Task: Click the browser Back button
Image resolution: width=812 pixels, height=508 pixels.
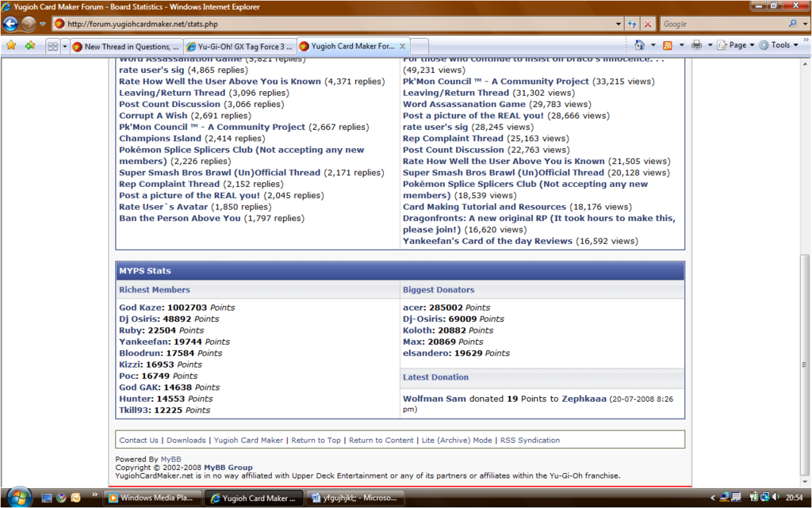Action: [x=11, y=24]
